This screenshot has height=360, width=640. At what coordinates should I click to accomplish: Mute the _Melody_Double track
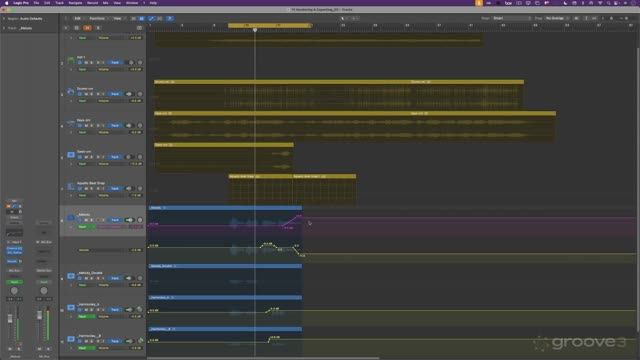click(86, 278)
